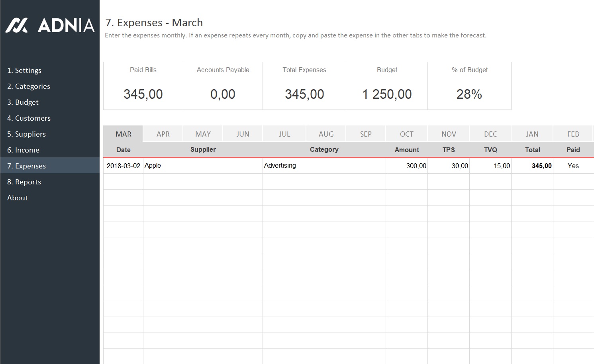Viewport: 594px width, 364px height.
Task: Select the SEP month tab
Action: (x=366, y=134)
